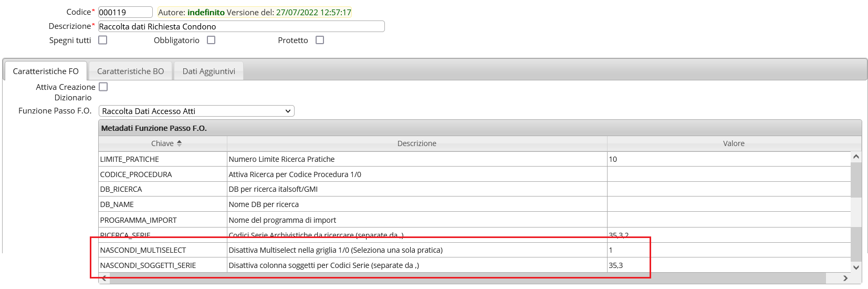Open the Dati Aggiuntivi tab

208,71
